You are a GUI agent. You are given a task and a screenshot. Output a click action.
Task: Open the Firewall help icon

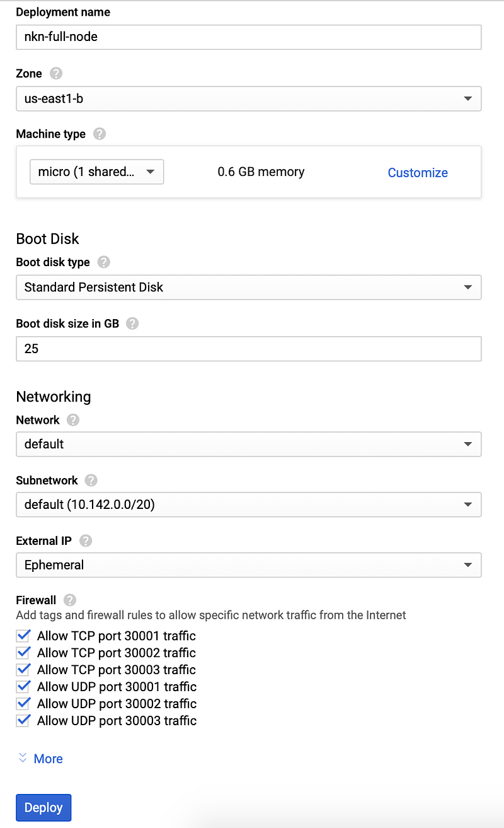[x=70, y=600]
